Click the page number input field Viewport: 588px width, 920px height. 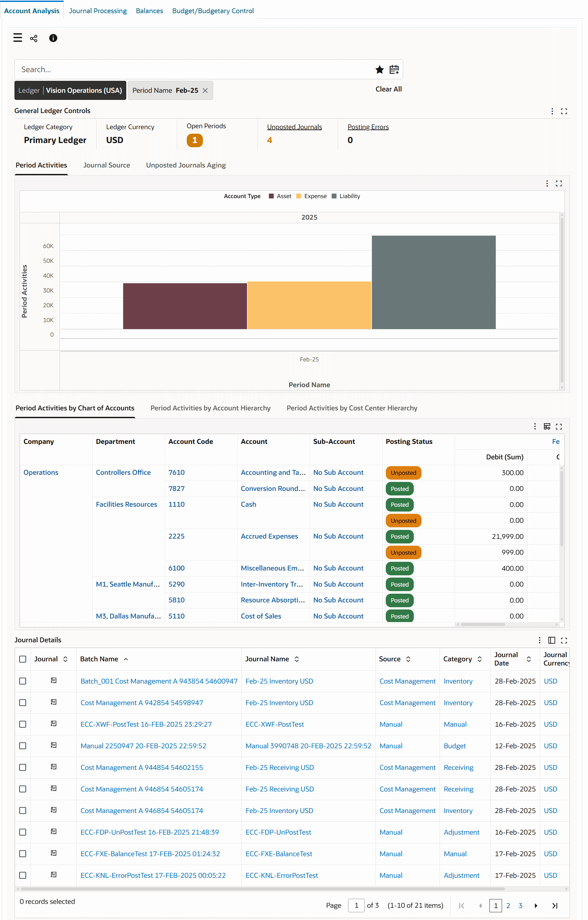(356, 905)
